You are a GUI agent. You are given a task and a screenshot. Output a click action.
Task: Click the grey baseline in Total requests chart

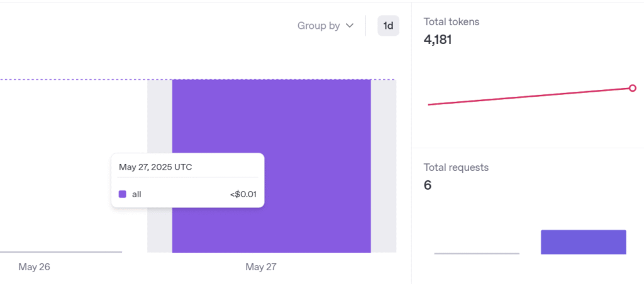(x=476, y=253)
